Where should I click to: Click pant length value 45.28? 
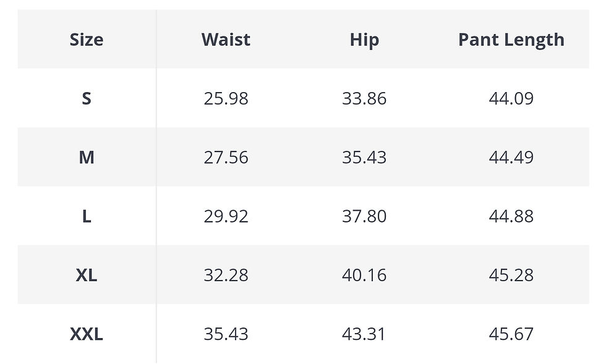(511, 275)
